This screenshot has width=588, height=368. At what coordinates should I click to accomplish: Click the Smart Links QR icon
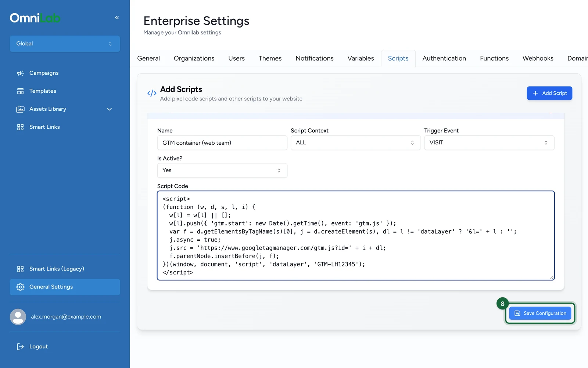(x=20, y=127)
